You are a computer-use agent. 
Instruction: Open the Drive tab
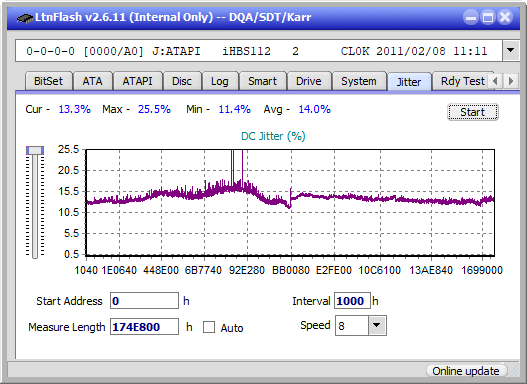pos(309,81)
